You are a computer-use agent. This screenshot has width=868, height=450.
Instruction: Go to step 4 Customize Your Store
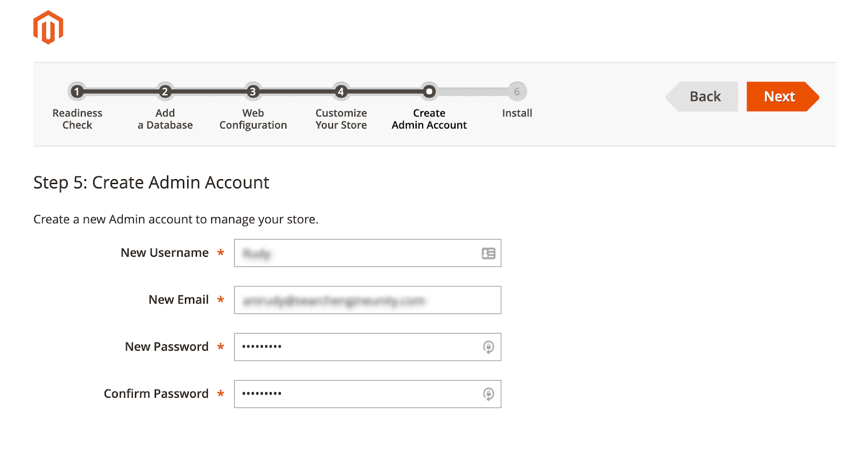[341, 92]
